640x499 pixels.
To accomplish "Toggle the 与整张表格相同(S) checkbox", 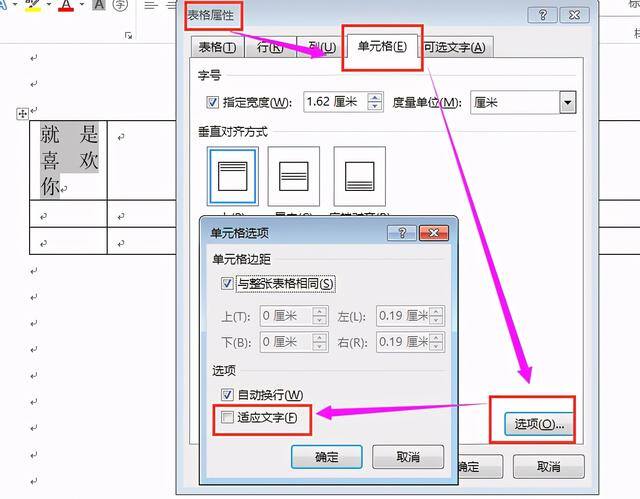I will point(227,283).
